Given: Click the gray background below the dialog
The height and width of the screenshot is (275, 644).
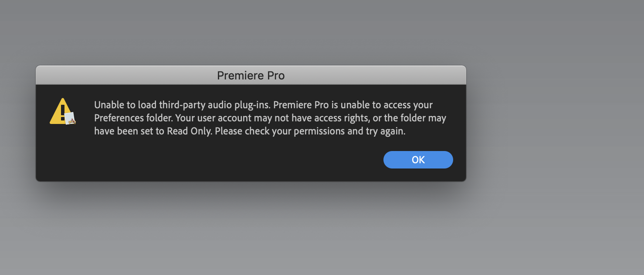Looking at the screenshot, I should coord(251,231).
